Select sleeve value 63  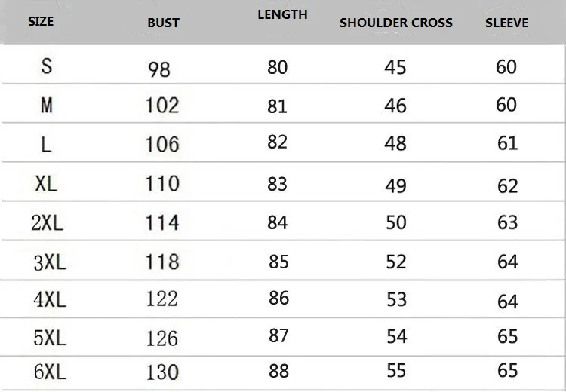pos(508,222)
